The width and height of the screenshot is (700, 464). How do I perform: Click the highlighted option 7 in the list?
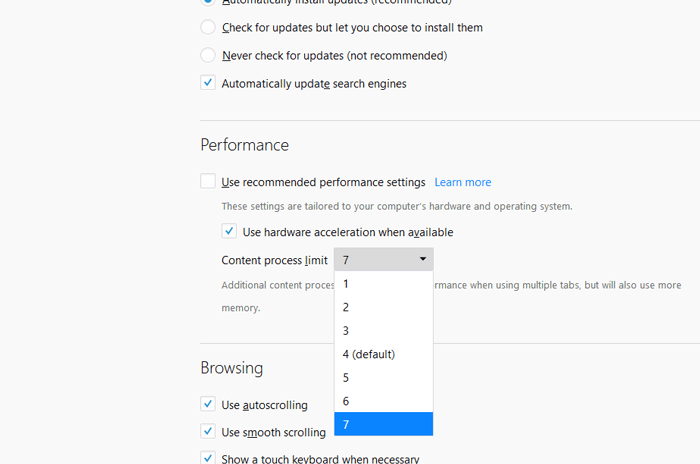click(x=383, y=425)
